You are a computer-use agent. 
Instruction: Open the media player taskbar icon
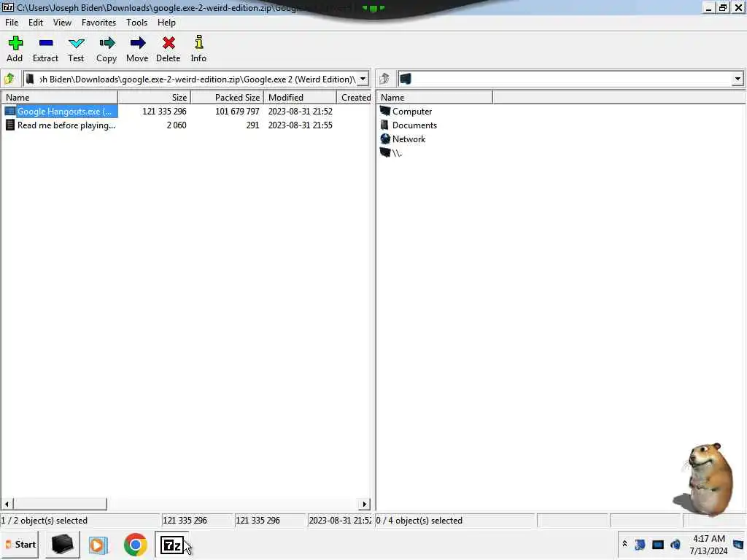[x=98, y=545]
